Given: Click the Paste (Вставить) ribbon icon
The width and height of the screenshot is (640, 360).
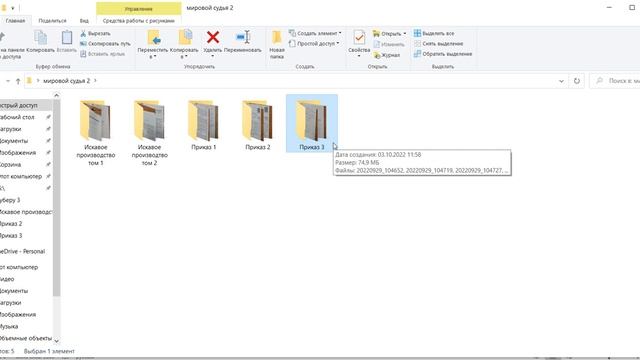Looking at the screenshot, I should (67, 38).
